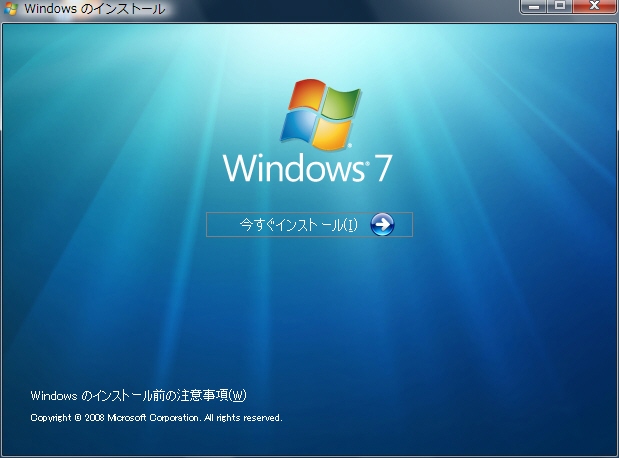Click the Windows 7 wordmark text
This screenshot has height=458, width=619.
pos(308,169)
